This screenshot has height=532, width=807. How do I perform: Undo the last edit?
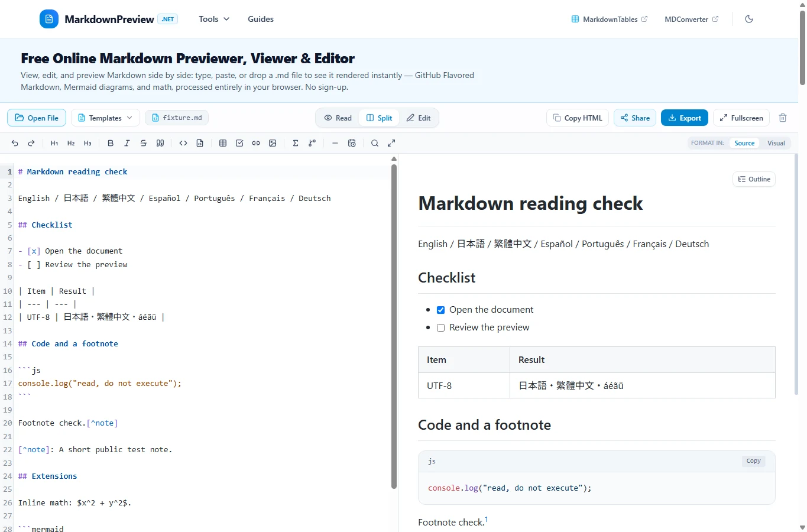[x=15, y=143]
